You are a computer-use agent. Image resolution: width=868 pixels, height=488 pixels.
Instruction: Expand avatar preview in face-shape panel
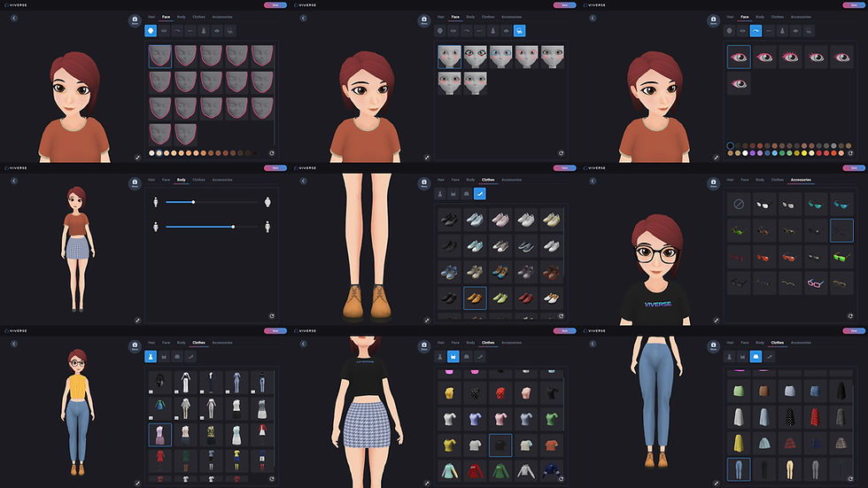coord(138,158)
